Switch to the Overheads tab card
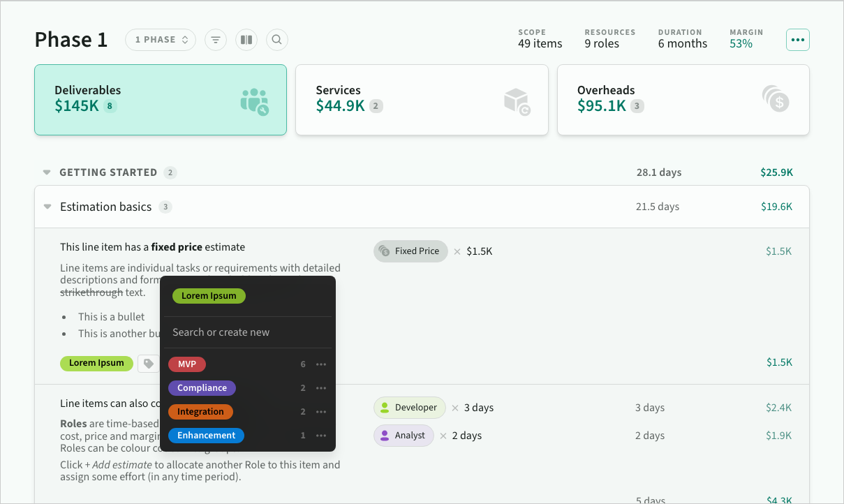The height and width of the screenshot is (504, 844). (683, 100)
